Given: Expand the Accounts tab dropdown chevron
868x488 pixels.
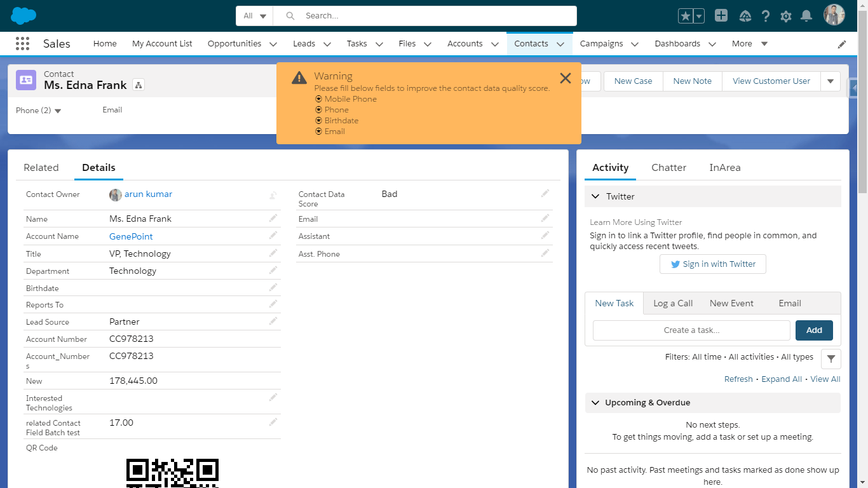Looking at the screenshot, I should coord(495,44).
